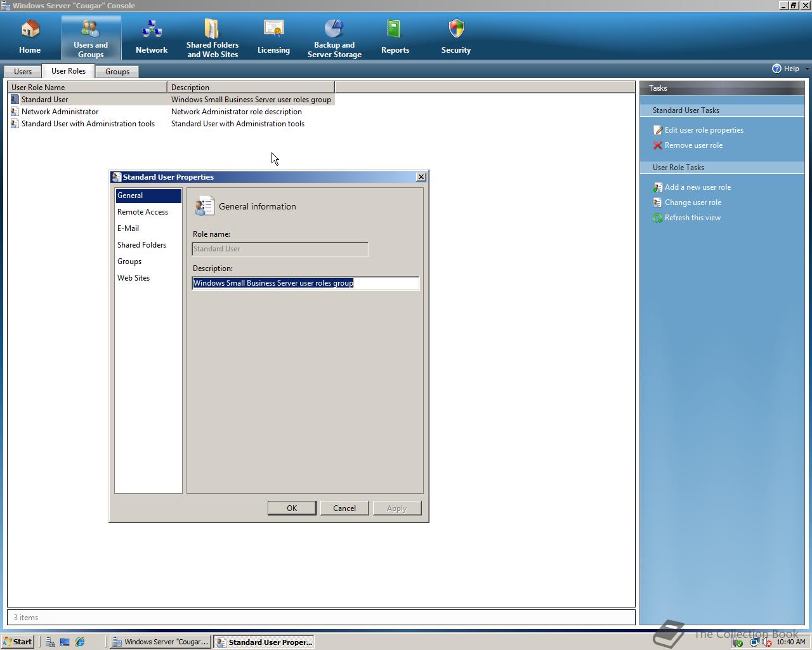The height and width of the screenshot is (650, 812).
Task: Open the Reports section
Action: [395, 37]
